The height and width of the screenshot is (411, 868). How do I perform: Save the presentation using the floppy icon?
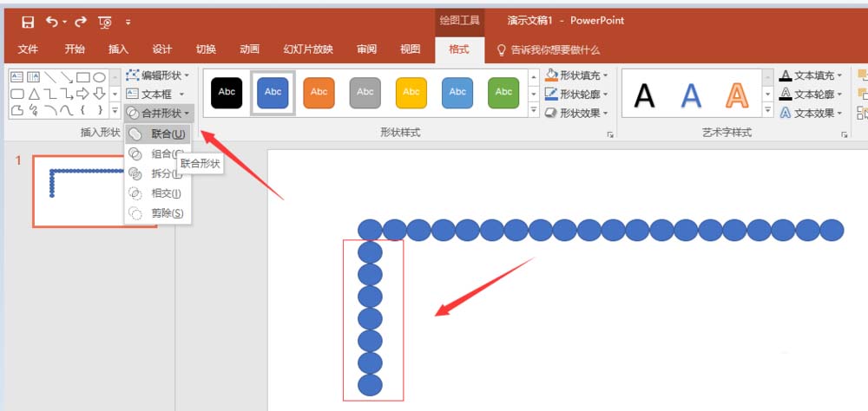[28, 22]
